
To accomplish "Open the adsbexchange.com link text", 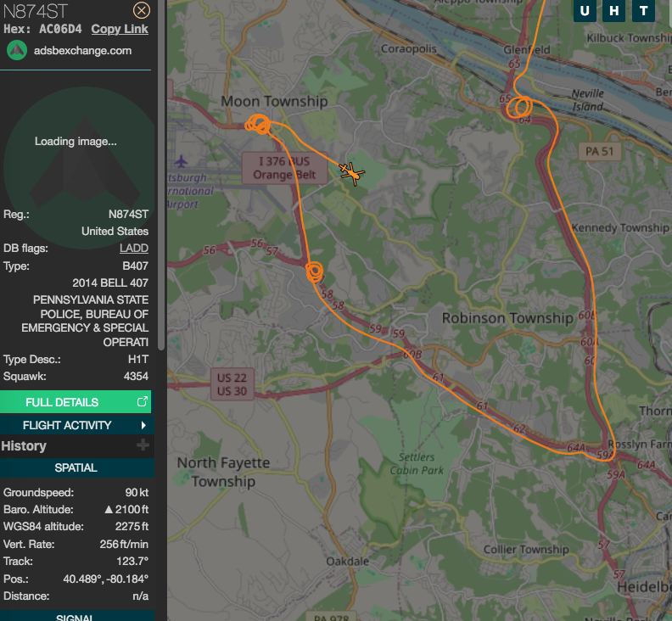I will click(x=82, y=51).
